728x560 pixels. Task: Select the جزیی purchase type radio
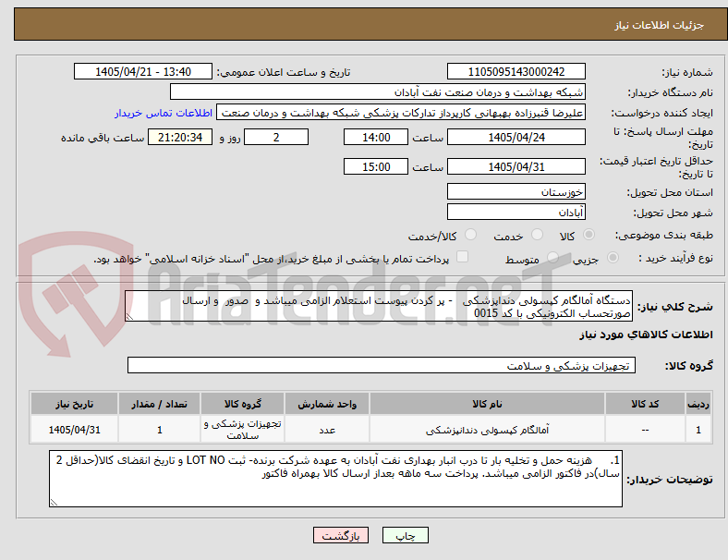coord(613,258)
